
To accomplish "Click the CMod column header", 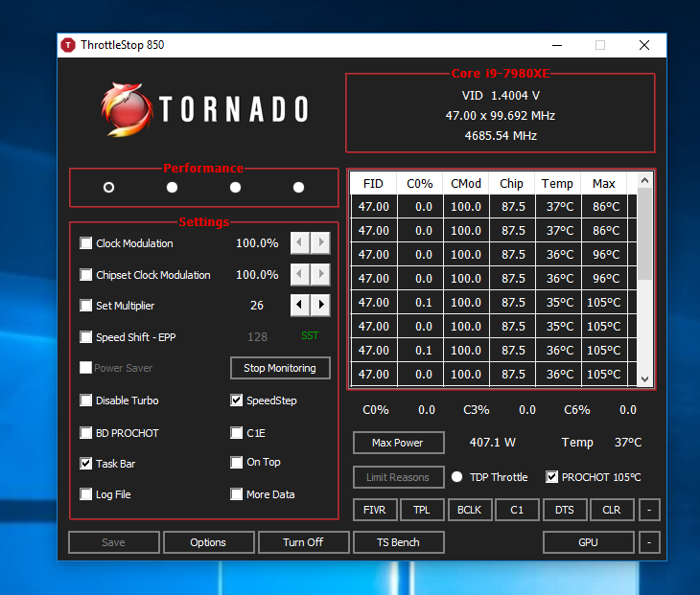I will coord(466,183).
